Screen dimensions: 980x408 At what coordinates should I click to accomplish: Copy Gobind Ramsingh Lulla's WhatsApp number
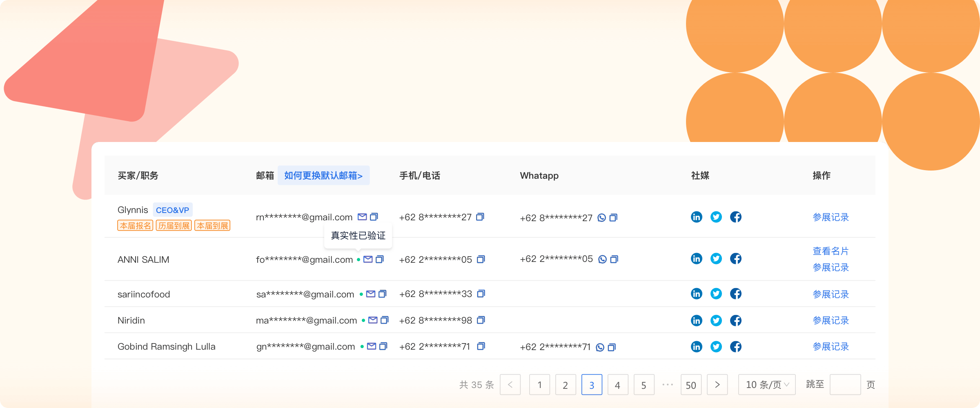(x=612, y=347)
